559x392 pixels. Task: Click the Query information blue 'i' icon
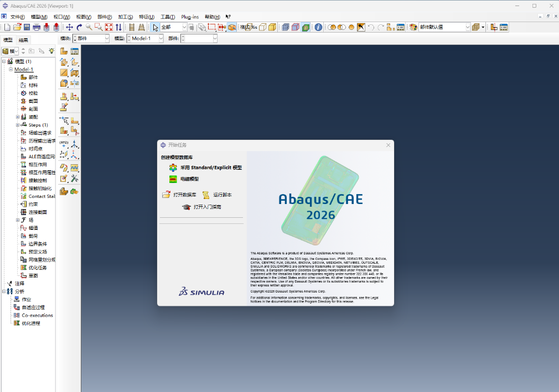[x=318, y=27]
